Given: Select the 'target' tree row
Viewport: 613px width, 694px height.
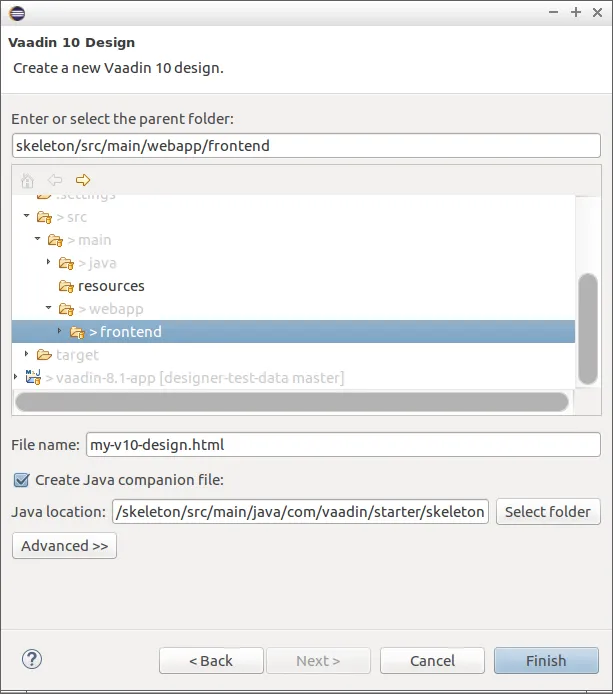Looking at the screenshot, I should click(x=293, y=355).
